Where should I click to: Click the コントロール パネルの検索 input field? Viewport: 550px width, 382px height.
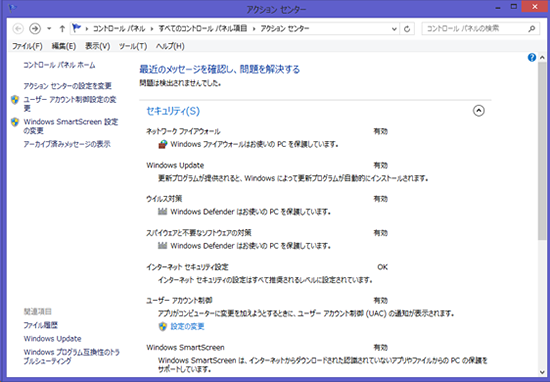475,29
